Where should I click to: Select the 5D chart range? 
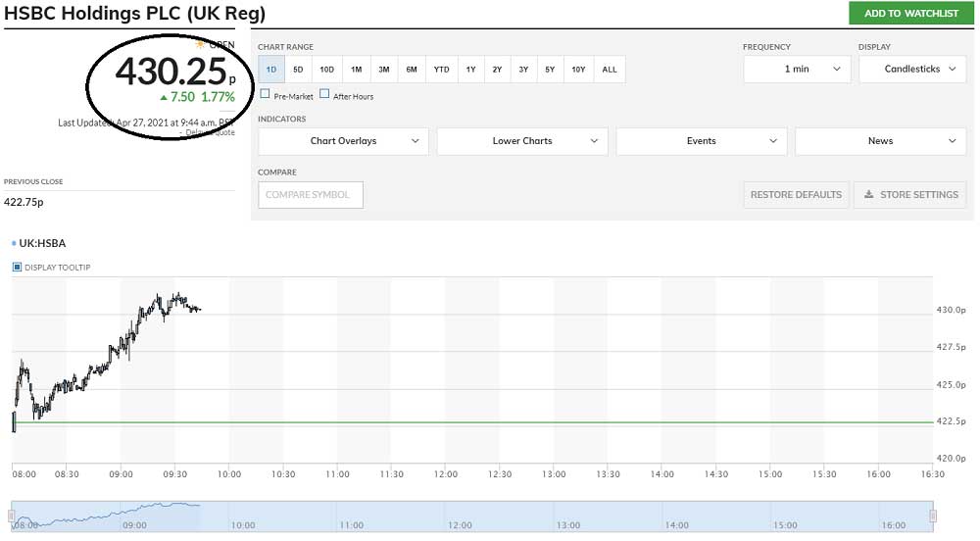[x=298, y=70]
